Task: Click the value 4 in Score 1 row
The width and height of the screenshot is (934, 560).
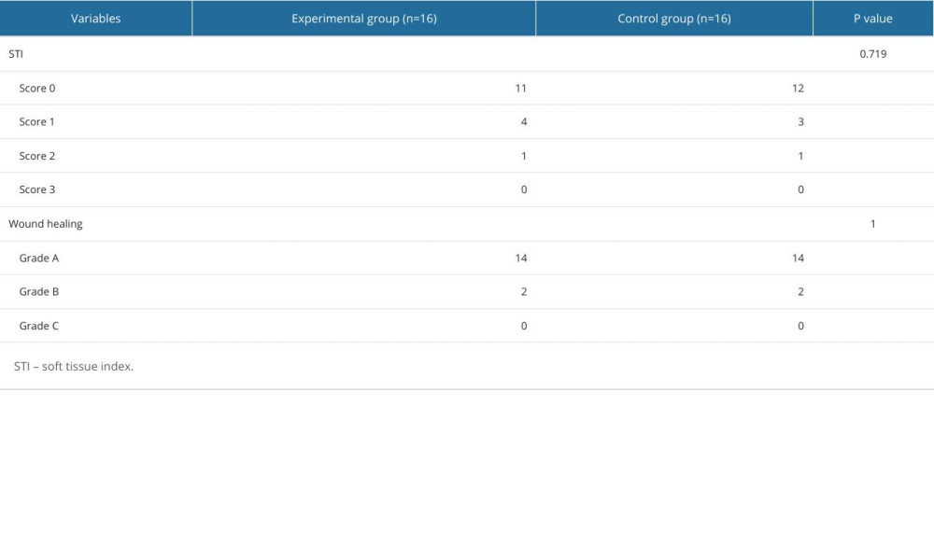Action: (524, 122)
